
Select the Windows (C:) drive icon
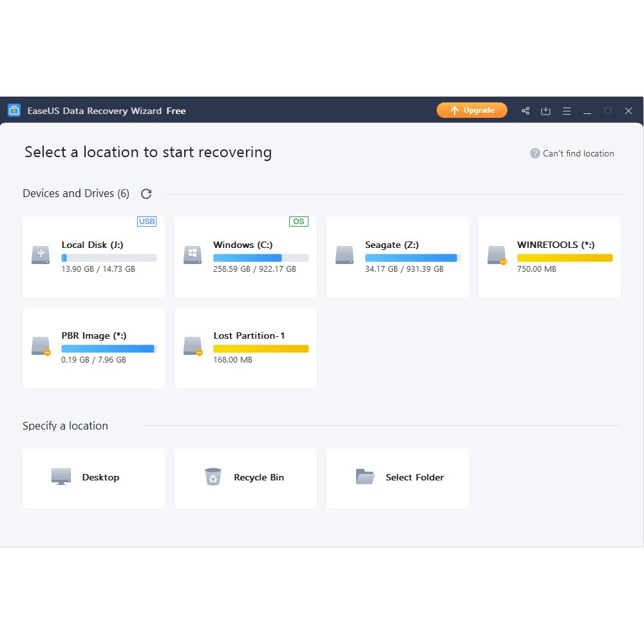click(193, 255)
